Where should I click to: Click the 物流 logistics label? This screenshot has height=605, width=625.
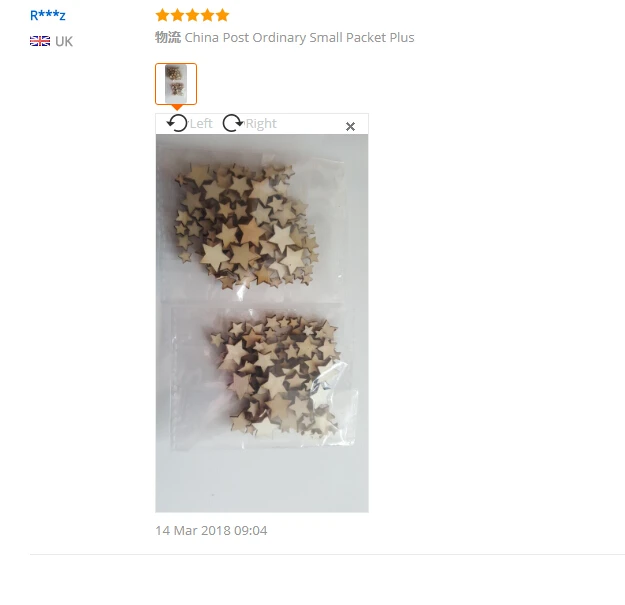(x=168, y=37)
